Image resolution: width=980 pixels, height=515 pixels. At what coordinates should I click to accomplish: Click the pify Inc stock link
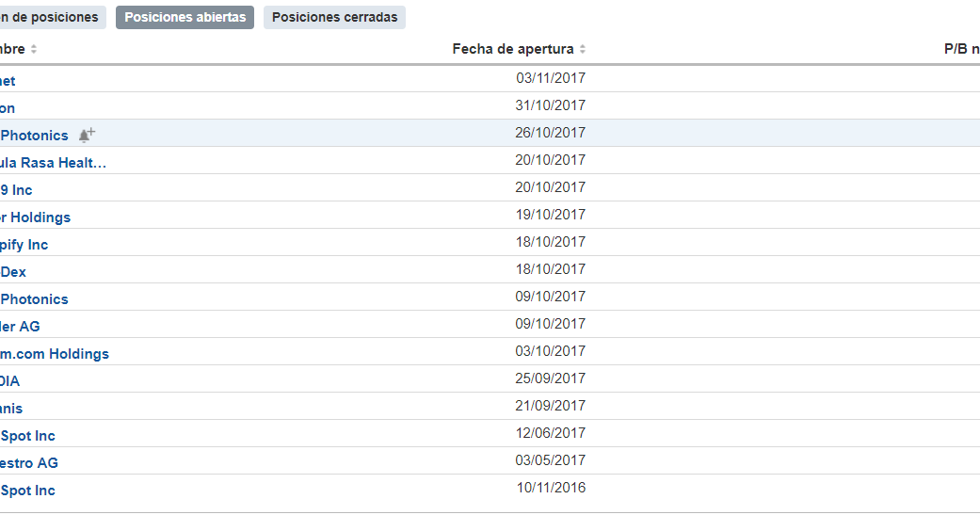coord(24,245)
